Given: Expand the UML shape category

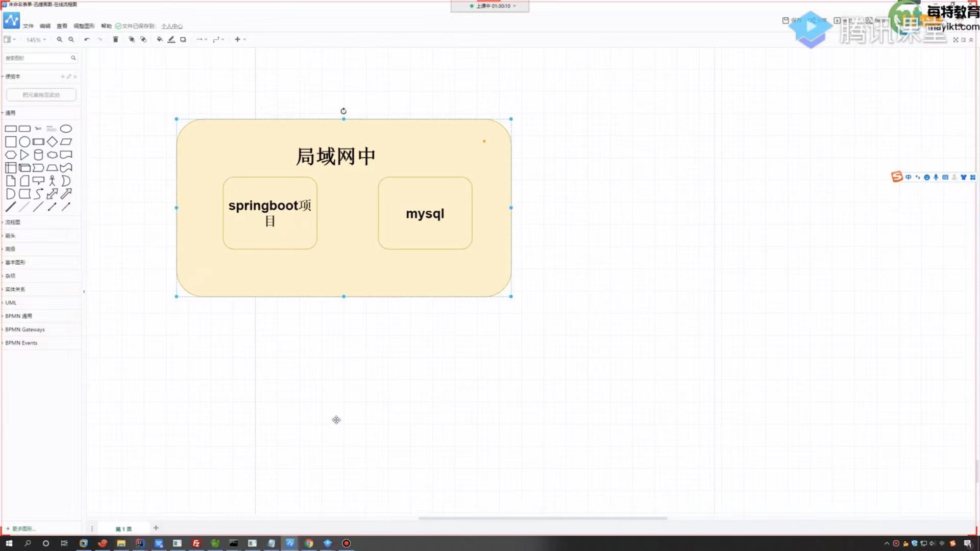Looking at the screenshot, I should [11, 303].
